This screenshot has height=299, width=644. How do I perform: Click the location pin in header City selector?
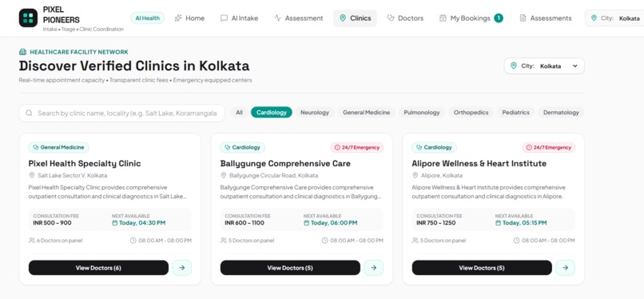[x=594, y=18]
